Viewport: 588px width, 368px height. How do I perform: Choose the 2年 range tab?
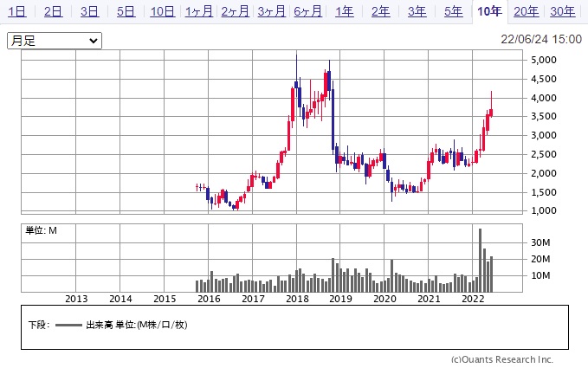click(x=381, y=11)
